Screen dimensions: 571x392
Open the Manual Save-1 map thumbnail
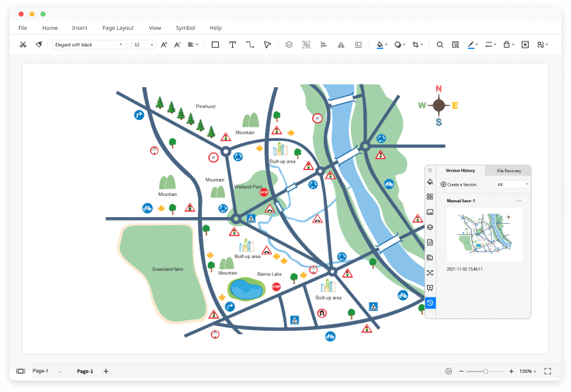[484, 235]
